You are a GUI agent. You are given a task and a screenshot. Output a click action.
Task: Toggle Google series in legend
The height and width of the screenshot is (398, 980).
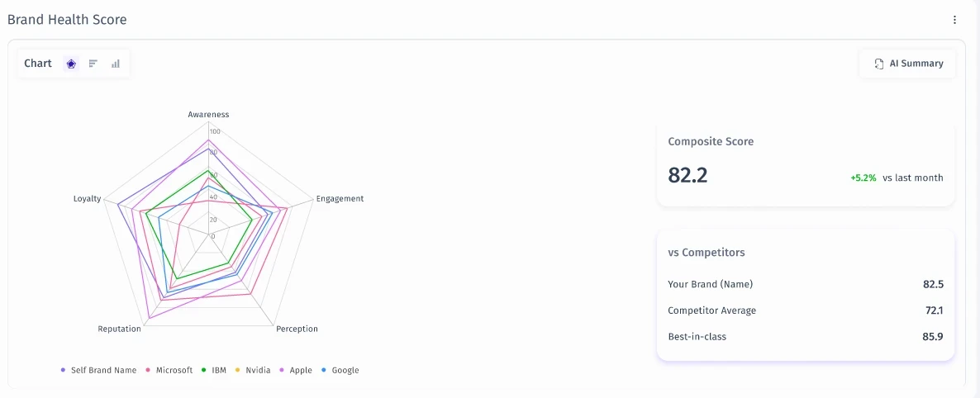click(x=340, y=370)
